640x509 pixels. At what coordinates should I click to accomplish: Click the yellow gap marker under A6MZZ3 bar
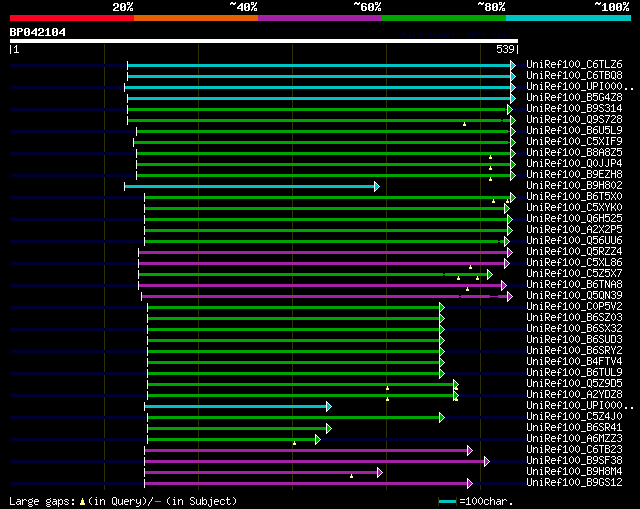[294, 443]
